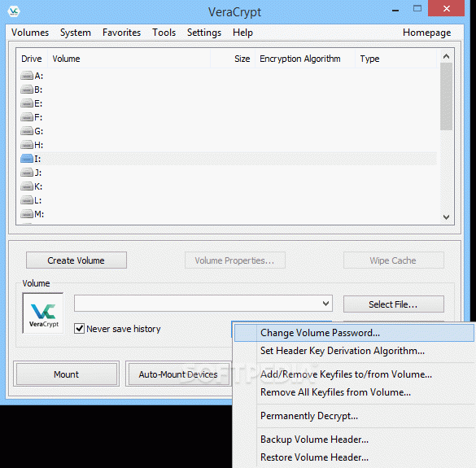
Task: Select the M: drive icon
Action: [27, 214]
